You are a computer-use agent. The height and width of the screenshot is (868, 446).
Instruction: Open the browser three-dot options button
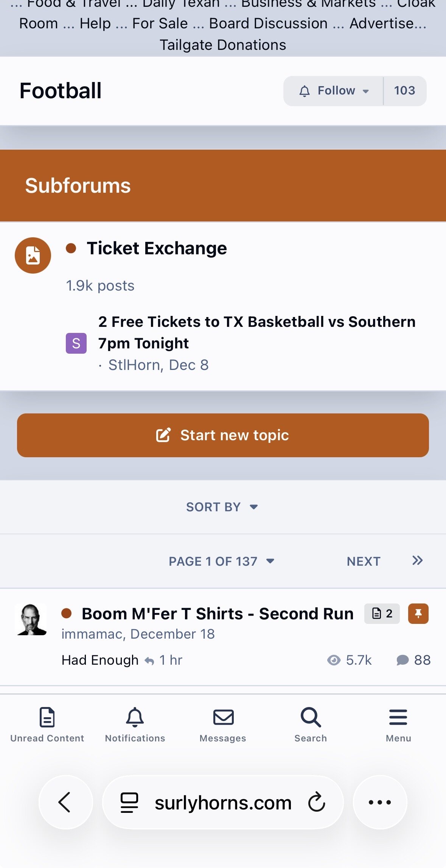click(x=380, y=802)
